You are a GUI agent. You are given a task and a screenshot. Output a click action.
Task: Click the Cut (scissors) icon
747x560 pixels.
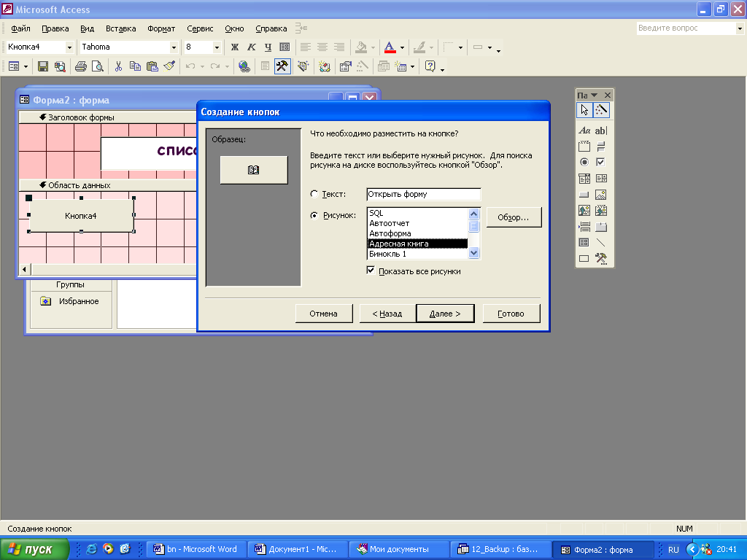(119, 66)
